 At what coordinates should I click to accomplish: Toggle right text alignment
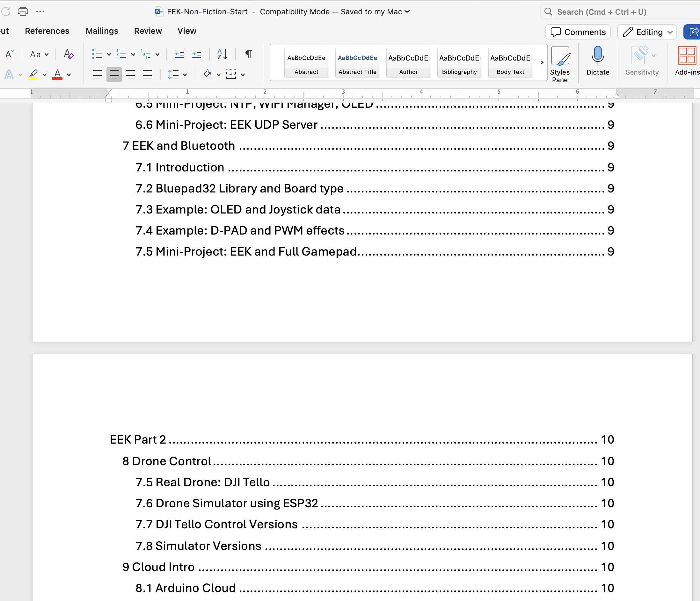131,74
